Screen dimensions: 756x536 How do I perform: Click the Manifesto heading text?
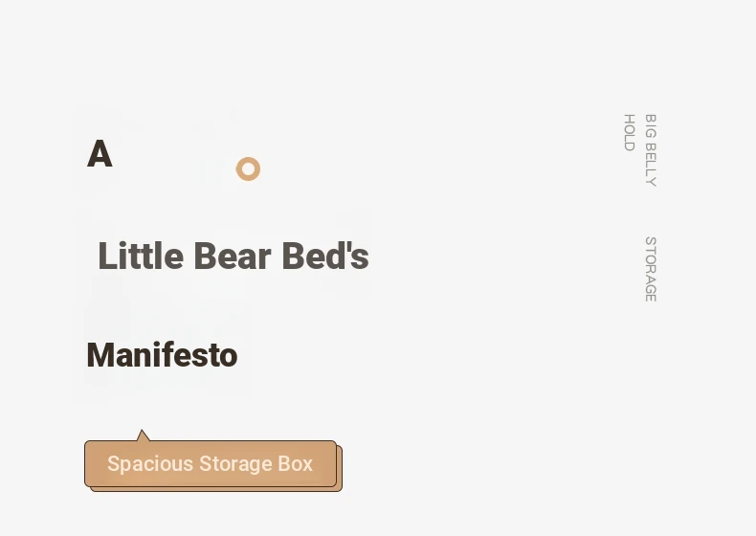[162, 355]
